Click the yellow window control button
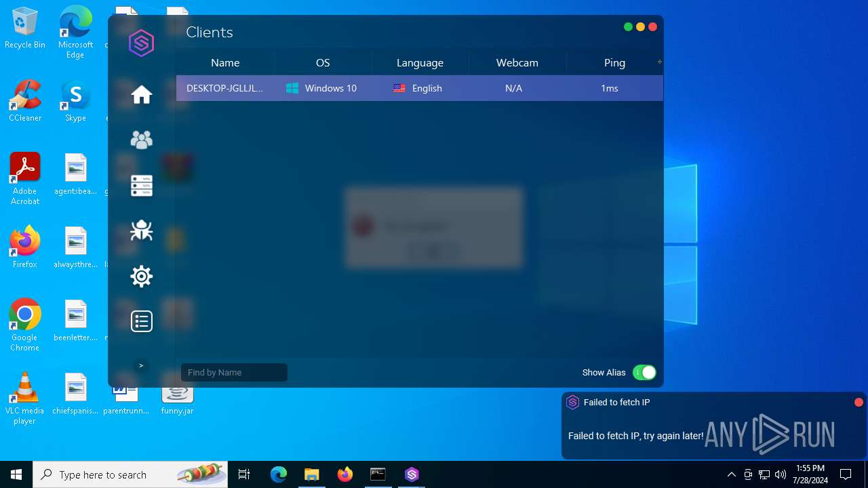Image resolution: width=868 pixels, height=488 pixels. (x=640, y=27)
